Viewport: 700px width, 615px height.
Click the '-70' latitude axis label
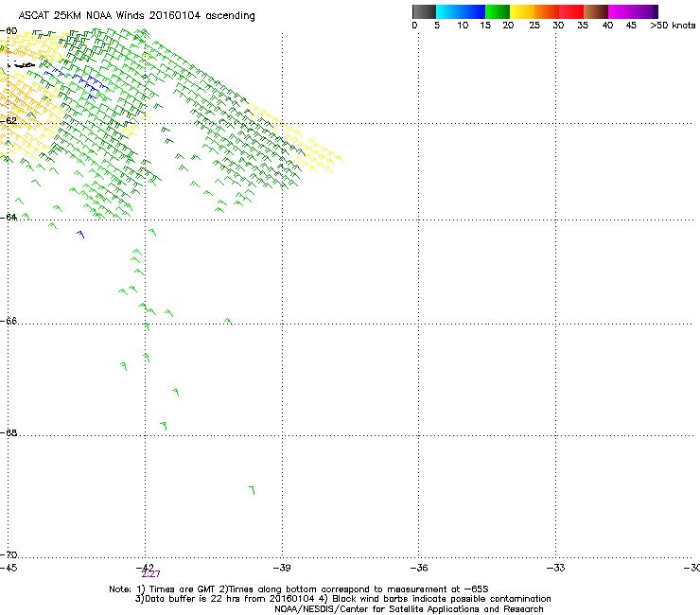(9, 554)
